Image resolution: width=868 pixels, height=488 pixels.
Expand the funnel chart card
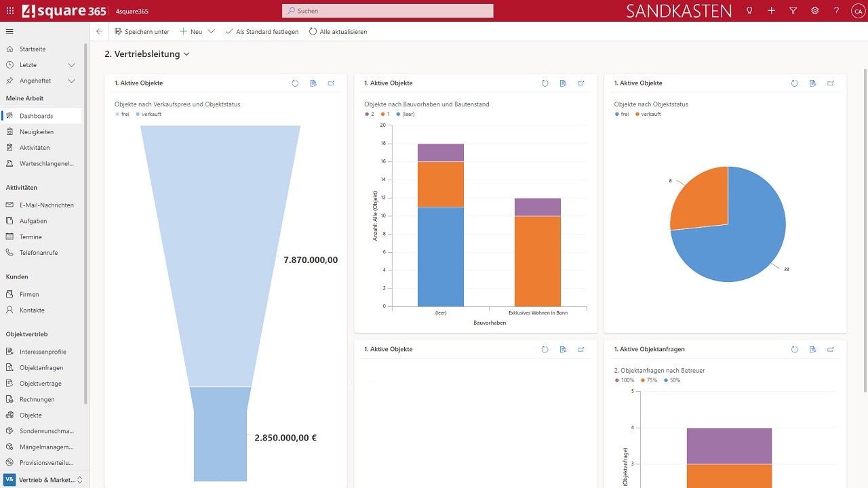pyautogui.click(x=332, y=83)
